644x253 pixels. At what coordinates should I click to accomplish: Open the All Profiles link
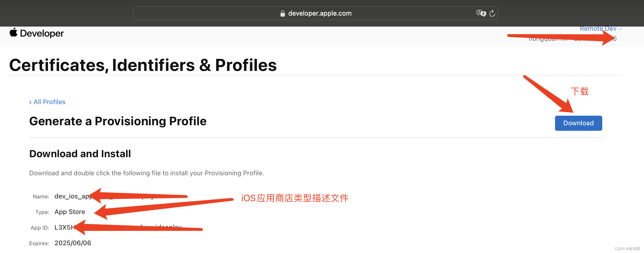point(49,102)
